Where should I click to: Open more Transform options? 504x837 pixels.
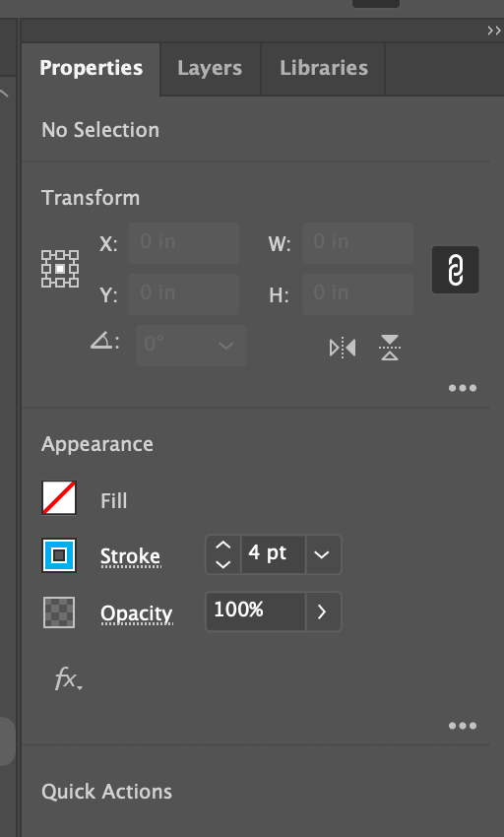pyautogui.click(x=463, y=388)
